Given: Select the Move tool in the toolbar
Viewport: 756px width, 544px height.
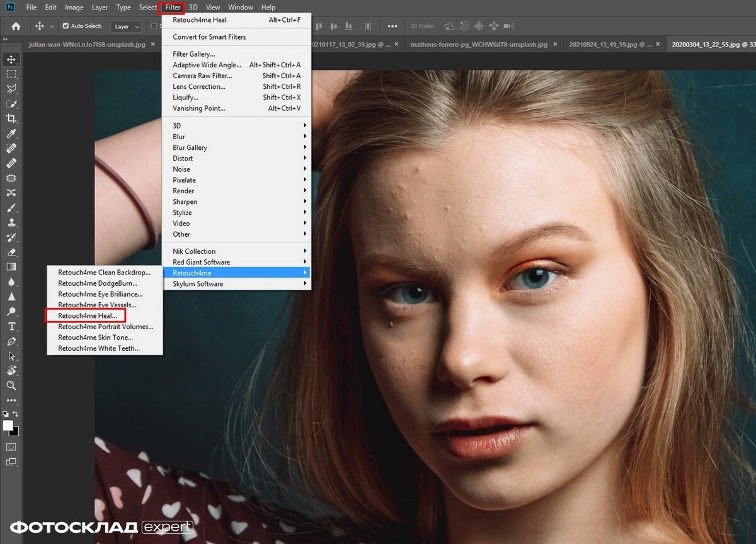Looking at the screenshot, I should tap(11, 60).
